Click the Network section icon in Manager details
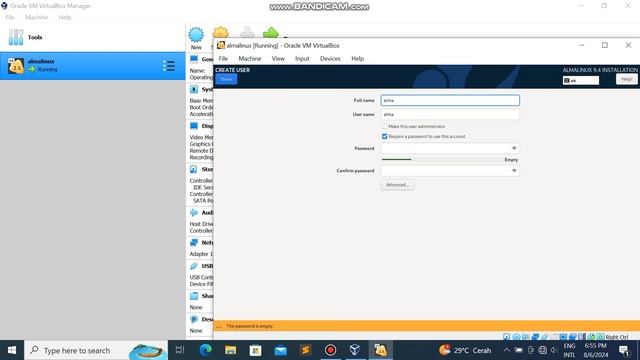Screen dimensions: 640x360 click(x=194, y=242)
